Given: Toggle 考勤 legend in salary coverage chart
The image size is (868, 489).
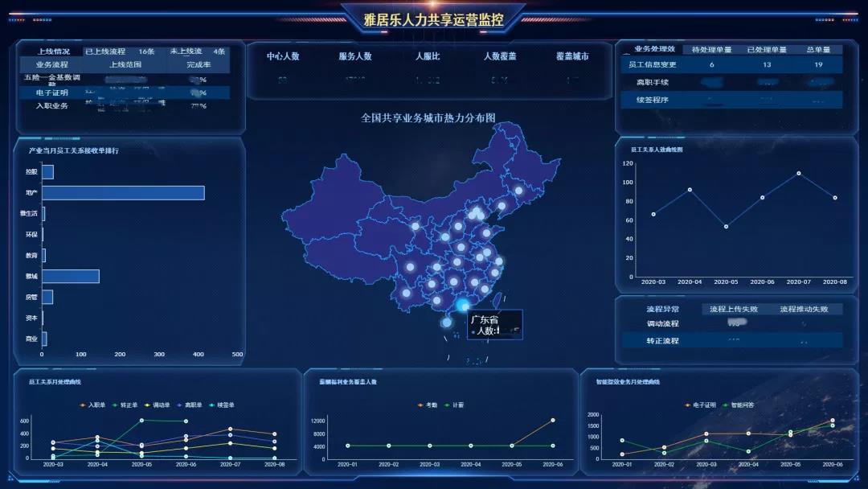Looking at the screenshot, I should pyautogui.click(x=427, y=405).
